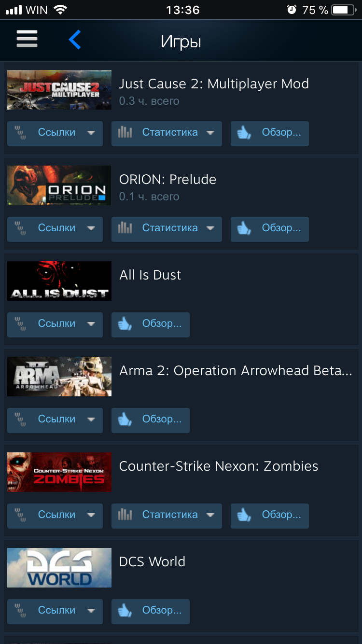Tap bar chart icon under ORION: Prelude
Viewport: 362px width, 644px height.
[x=125, y=228]
